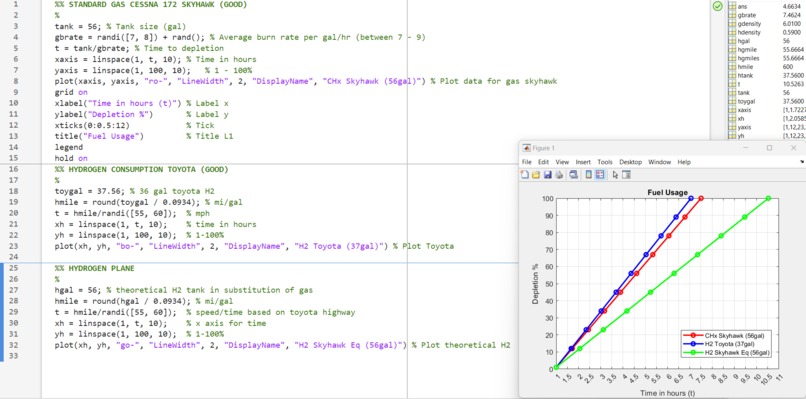
Task: Click the 'legend' code on line 14
Action: 69,147
